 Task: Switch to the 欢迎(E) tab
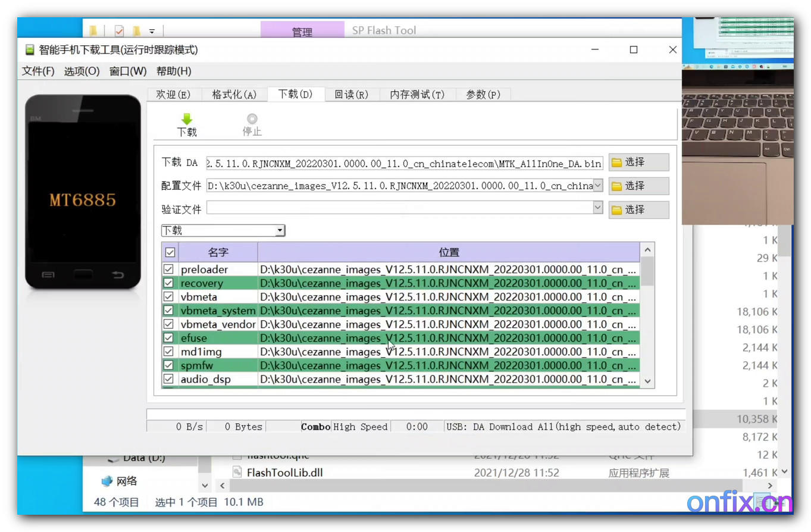tap(173, 95)
